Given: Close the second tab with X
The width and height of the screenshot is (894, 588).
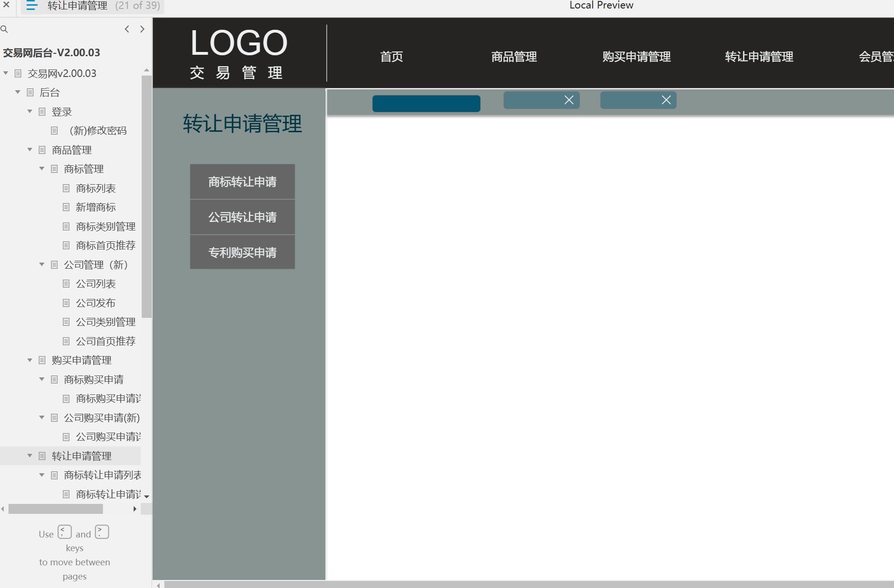Looking at the screenshot, I should tap(569, 100).
